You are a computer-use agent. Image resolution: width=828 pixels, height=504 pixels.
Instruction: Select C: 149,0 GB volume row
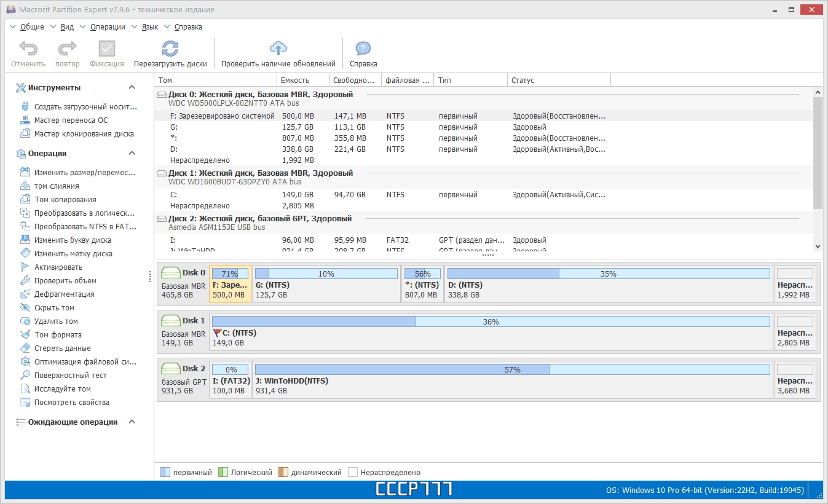tap(483, 194)
